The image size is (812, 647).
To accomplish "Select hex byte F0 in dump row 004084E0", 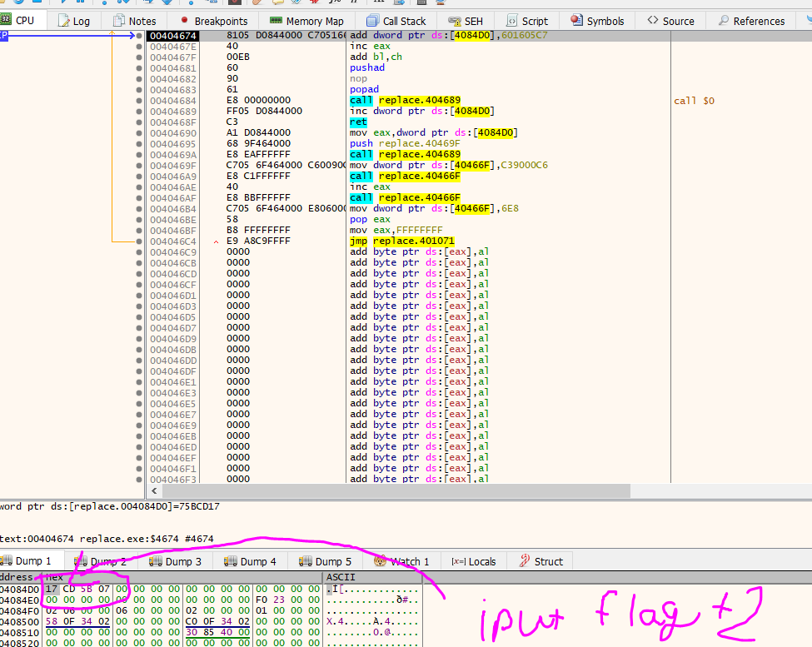I will pos(262,600).
